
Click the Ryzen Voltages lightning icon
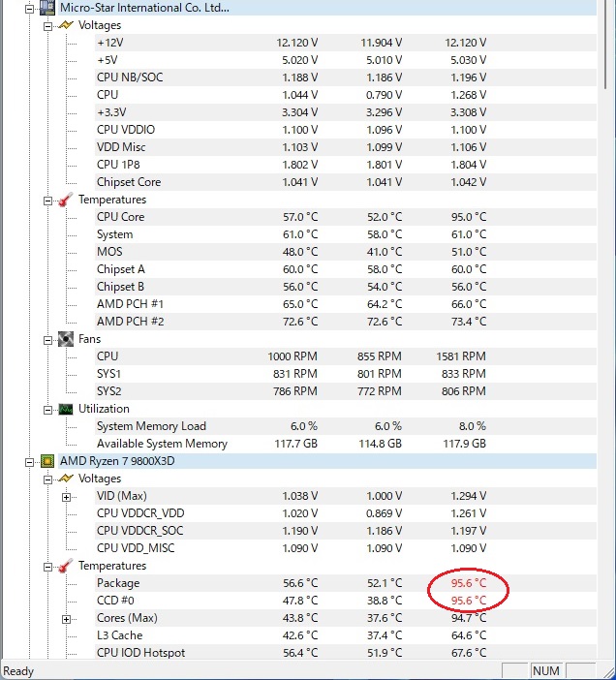[66, 479]
